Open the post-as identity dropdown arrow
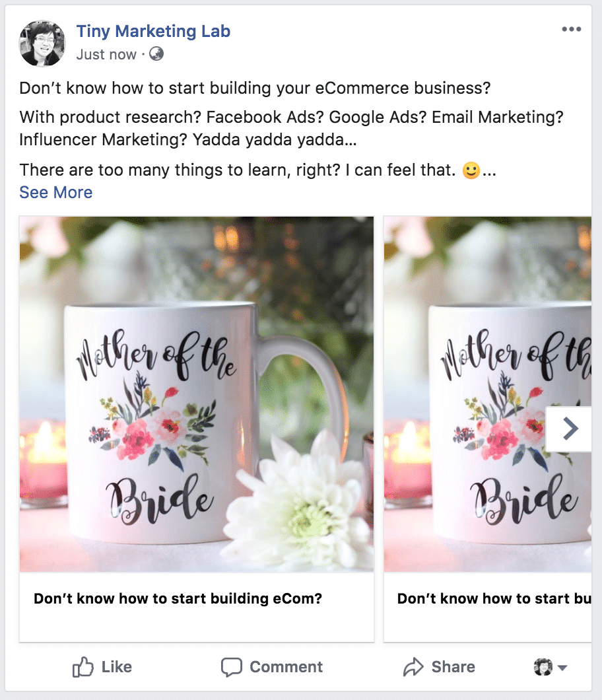The height and width of the screenshot is (700, 602). point(562,668)
